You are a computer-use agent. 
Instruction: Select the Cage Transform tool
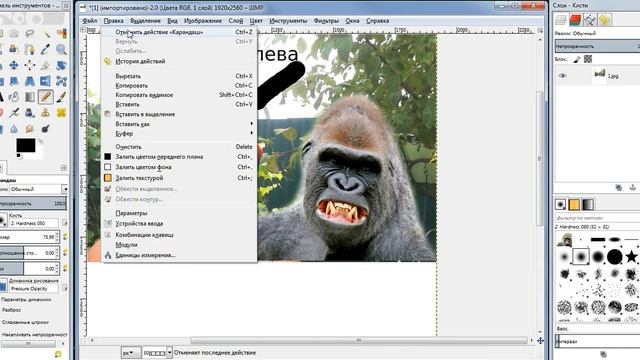pyautogui.click(x=61, y=81)
